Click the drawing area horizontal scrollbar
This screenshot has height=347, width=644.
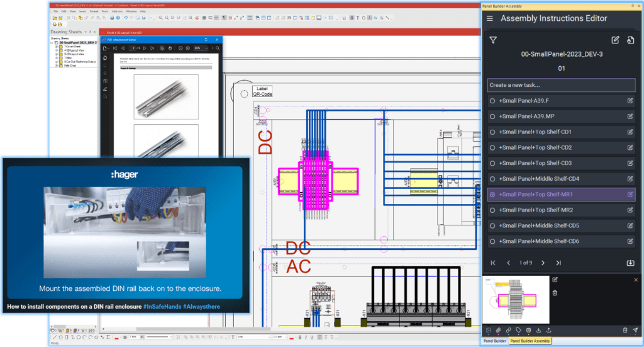(203, 329)
